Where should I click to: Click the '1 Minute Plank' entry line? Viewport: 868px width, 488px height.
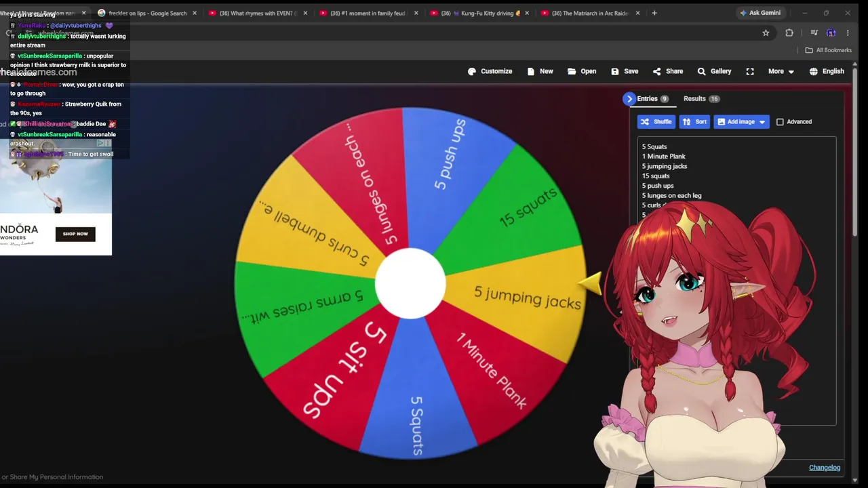pyautogui.click(x=664, y=157)
